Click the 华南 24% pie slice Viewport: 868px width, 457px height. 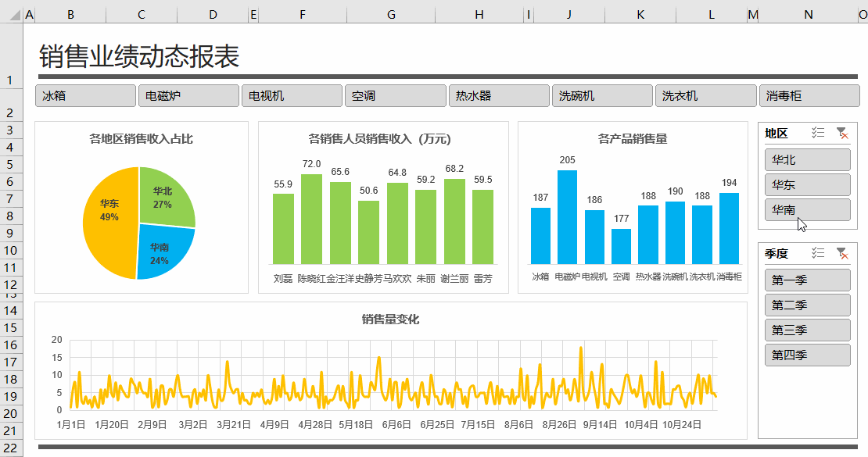pyautogui.click(x=165, y=252)
